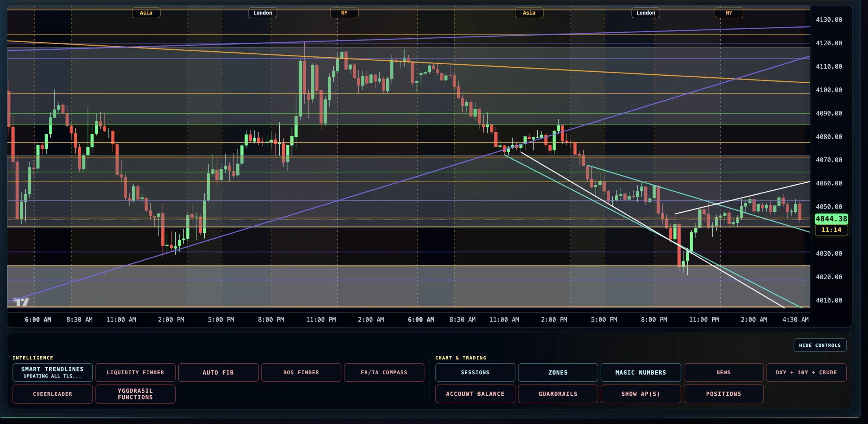868x424 pixels.
Task: Enable DXY + 10Y + Crude overlay
Action: coord(806,372)
